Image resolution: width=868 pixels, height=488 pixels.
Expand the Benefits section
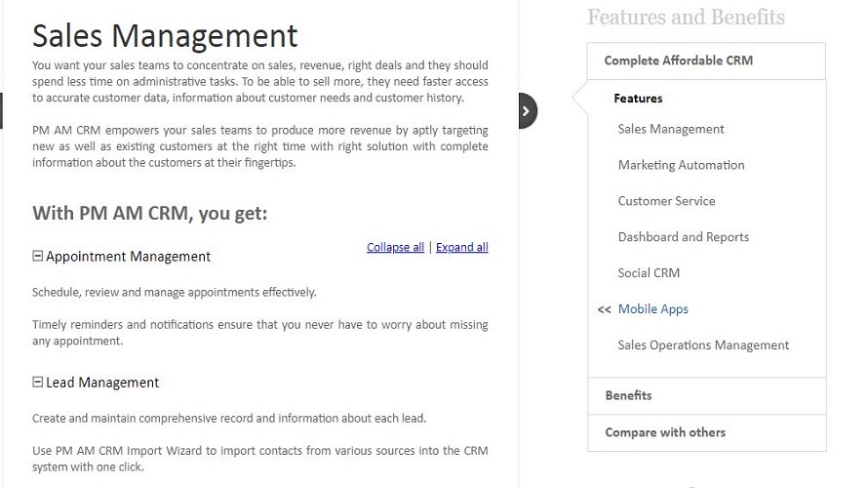click(628, 395)
